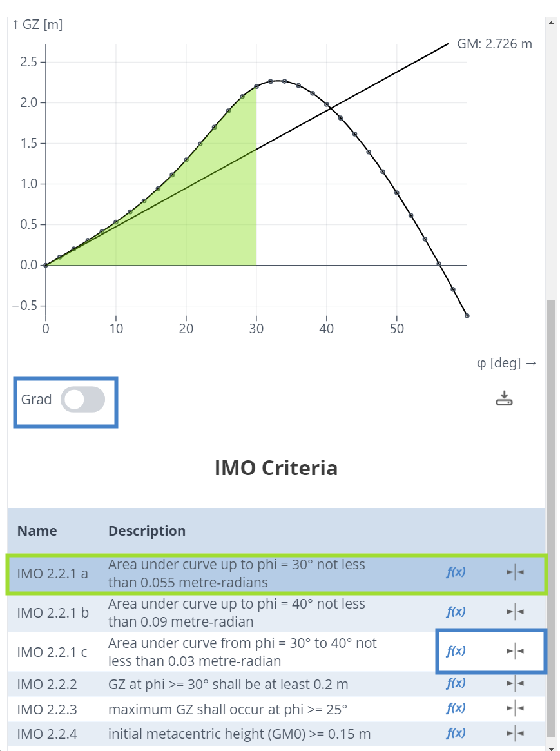Click the Description column header
Viewport: 560px width, 751px height.
coord(147,531)
